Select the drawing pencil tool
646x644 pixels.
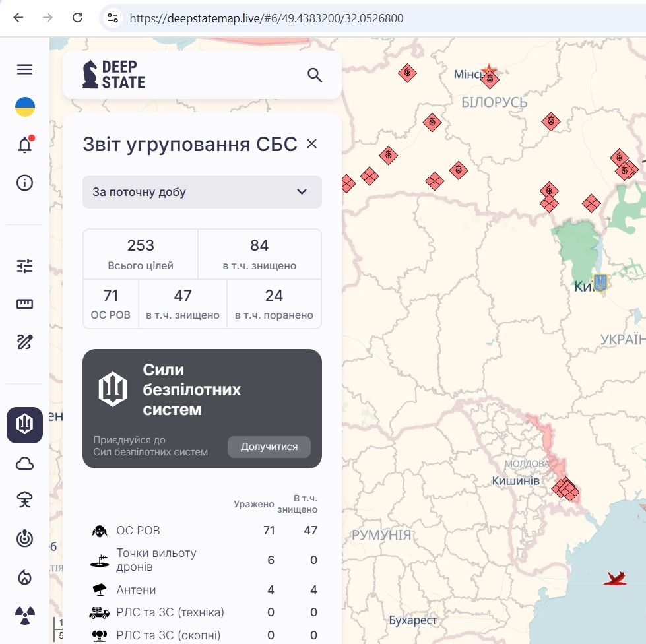pos(24,342)
